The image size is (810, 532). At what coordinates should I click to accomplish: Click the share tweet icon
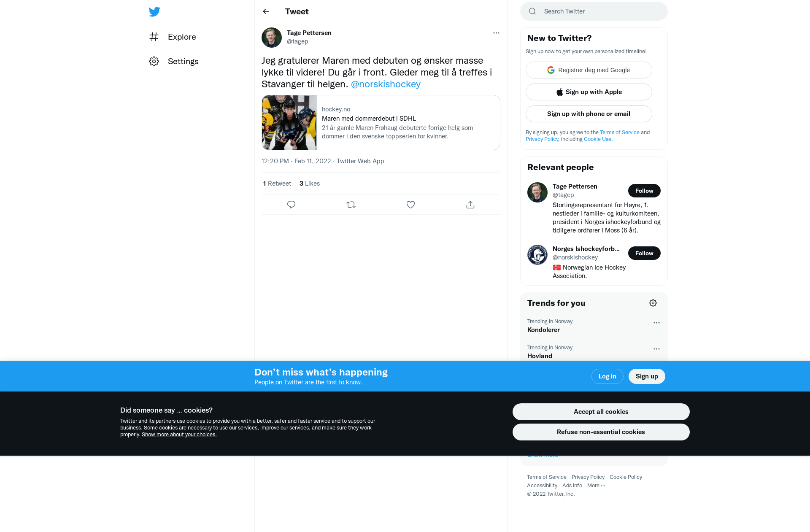point(470,205)
